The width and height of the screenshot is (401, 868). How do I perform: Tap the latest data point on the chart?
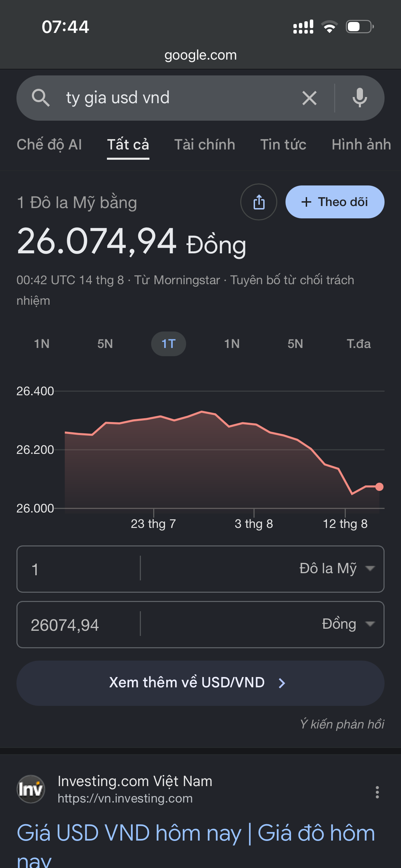pos(379,487)
